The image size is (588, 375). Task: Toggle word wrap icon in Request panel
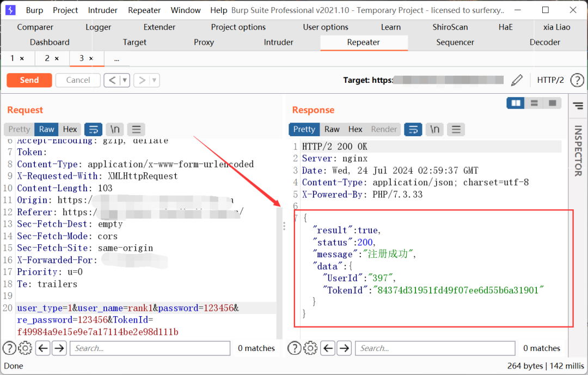(94, 130)
